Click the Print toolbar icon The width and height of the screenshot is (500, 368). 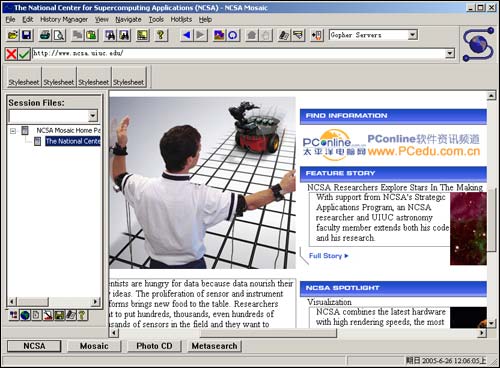(45, 35)
